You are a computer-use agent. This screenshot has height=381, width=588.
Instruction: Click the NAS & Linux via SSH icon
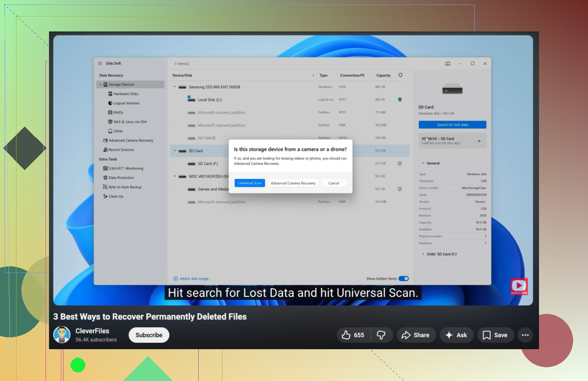110,122
